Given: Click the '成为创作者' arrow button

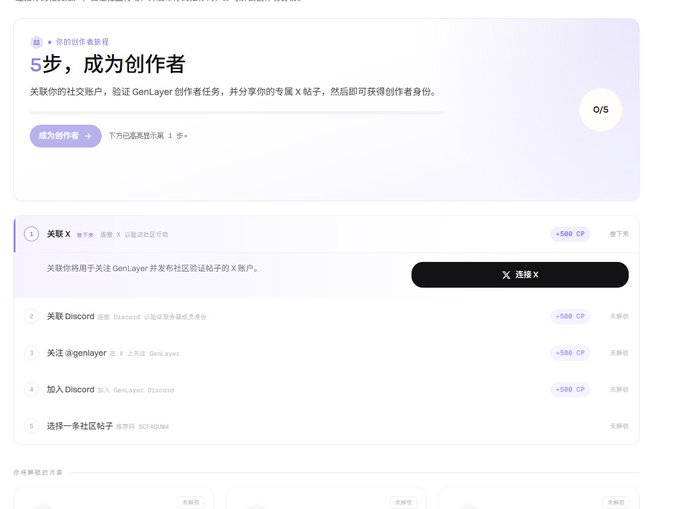Looking at the screenshot, I should [65, 136].
